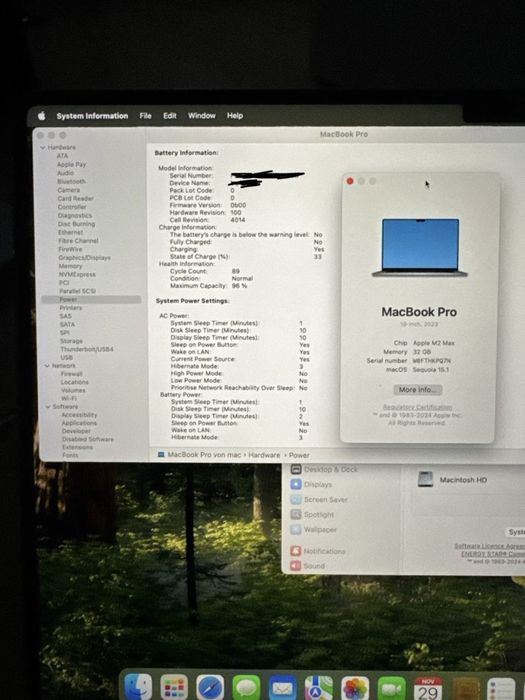Click the Displays settings icon

pyautogui.click(x=296, y=484)
